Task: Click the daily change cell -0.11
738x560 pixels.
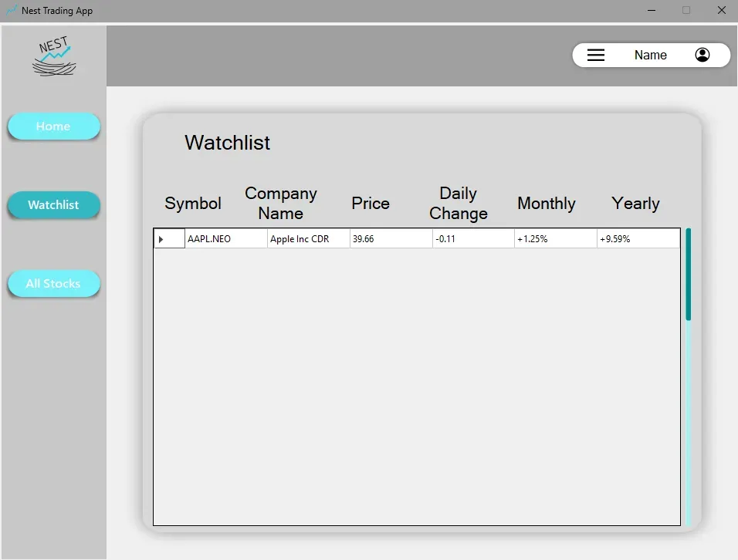Action: click(x=473, y=239)
